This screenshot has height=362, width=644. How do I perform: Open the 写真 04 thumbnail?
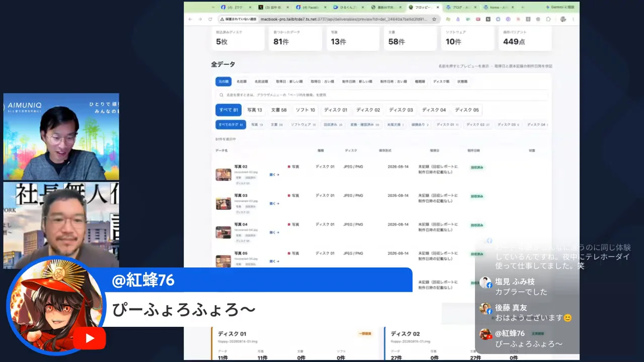(x=223, y=232)
